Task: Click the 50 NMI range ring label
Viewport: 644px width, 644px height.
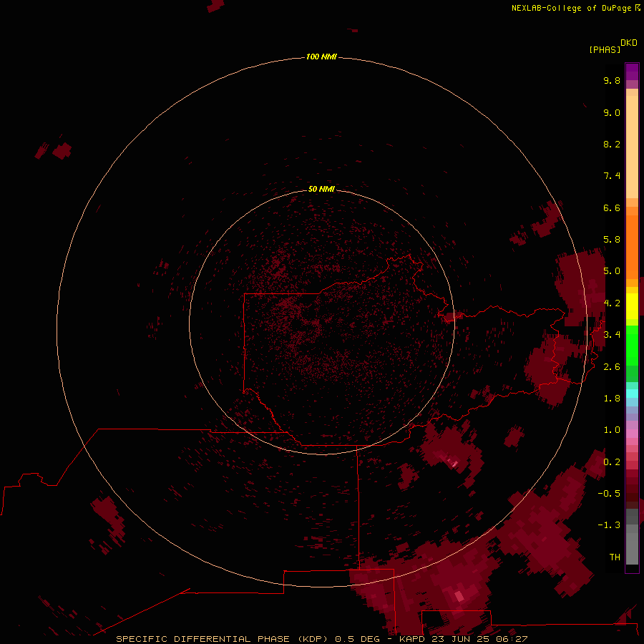Action: coord(321,189)
